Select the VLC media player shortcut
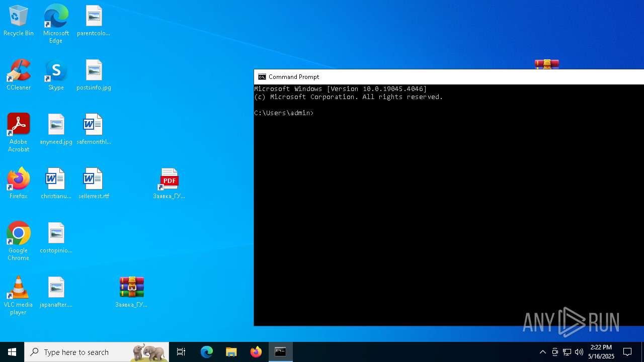 click(x=19, y=296)
